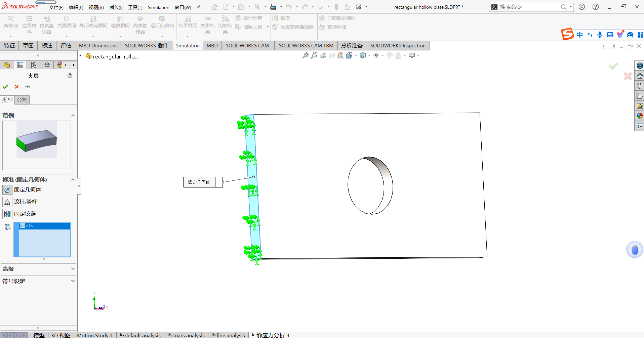This screenshot has width=644, height=338.
Task: Select 面<1> in the face selection box
Action: [44, 226]
